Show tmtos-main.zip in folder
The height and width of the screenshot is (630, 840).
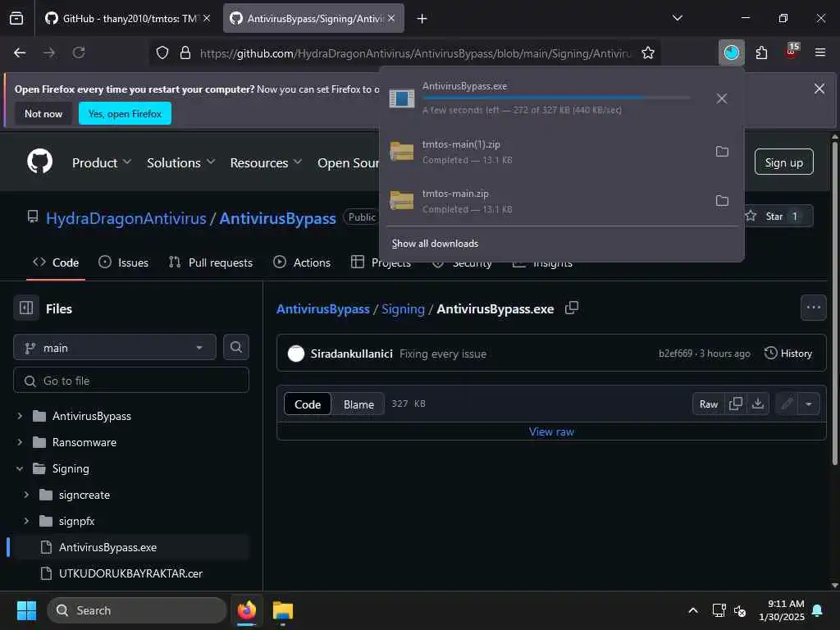click(722, 201)
